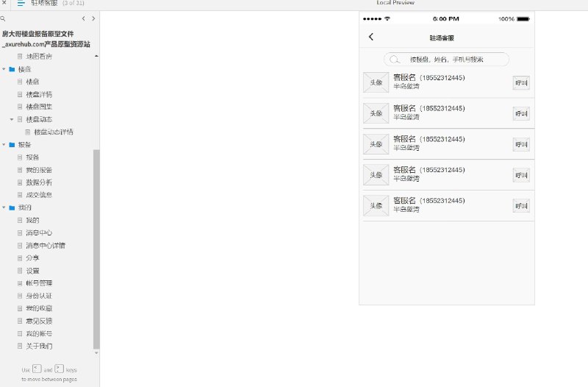Click the 头像 avatar in the fifth row
Image resolution: width=588 pixels, height=387 pixels.
[x=376, y=206]
